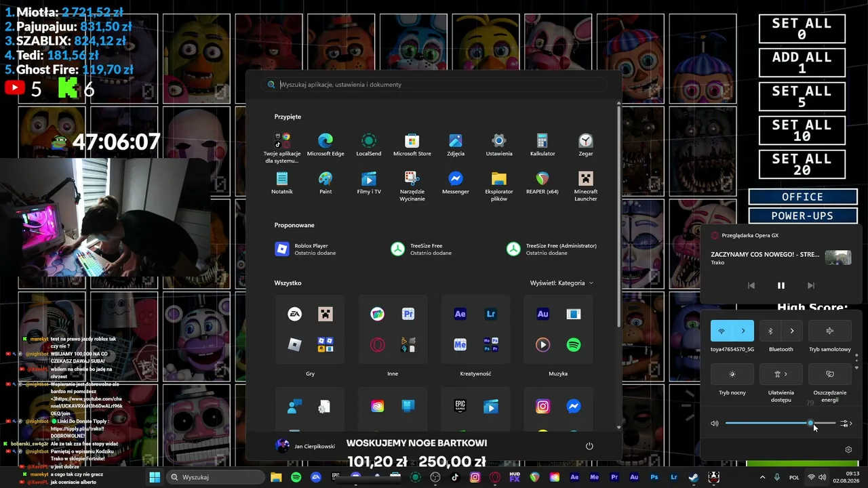Enable Oszczędzanie energii energy saver
Viewport: 868px width, 488px height.
coord(830,374)
